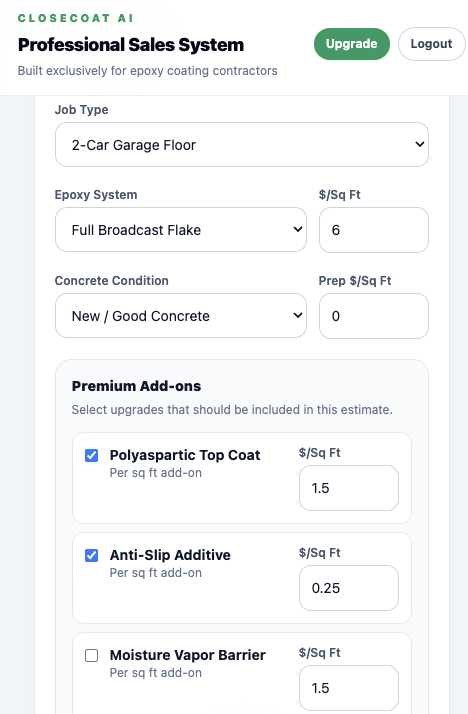Log out using the Logout button
The image size is (468, 714).
431,44
